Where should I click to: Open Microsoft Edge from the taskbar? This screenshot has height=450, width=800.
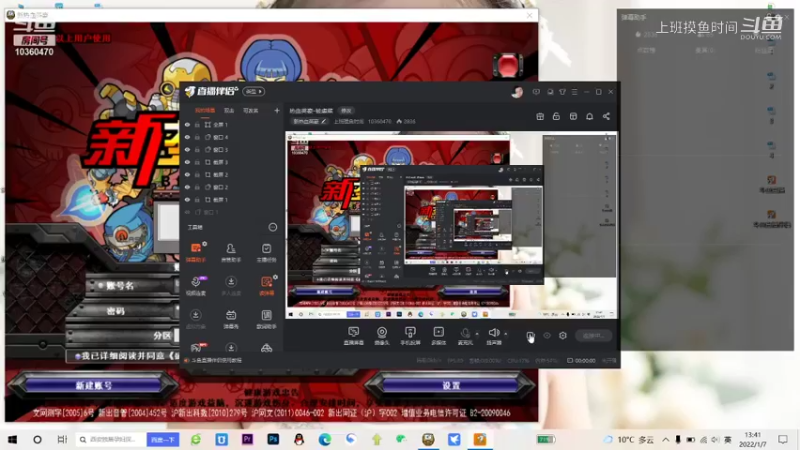click(x=324, y=439)
